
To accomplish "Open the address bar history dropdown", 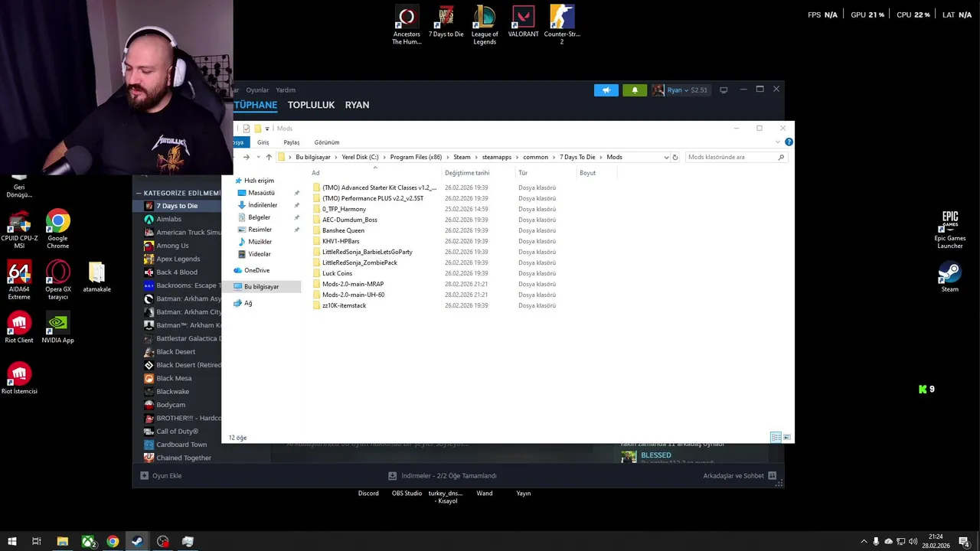I will pyautogui.click(x=666, y=157).
